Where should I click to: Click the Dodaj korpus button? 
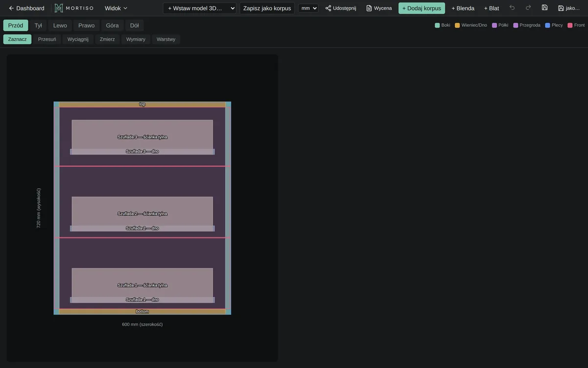[x=422, y=8]
